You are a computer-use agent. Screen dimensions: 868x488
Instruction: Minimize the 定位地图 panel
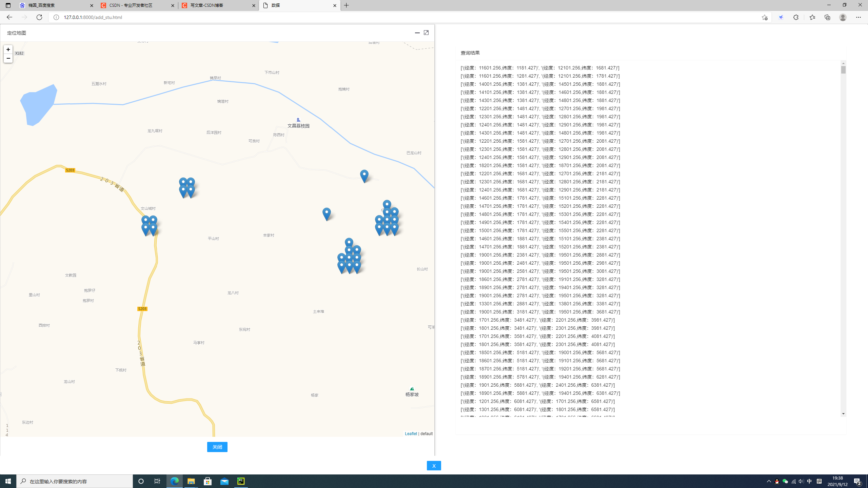[x=417, y=33]
